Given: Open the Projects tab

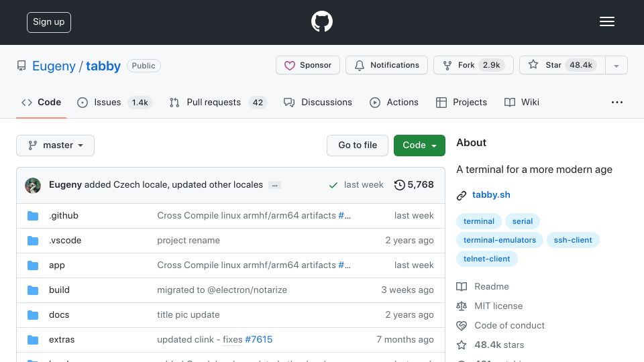Looking at the screenshot, I should click(462, 102).
